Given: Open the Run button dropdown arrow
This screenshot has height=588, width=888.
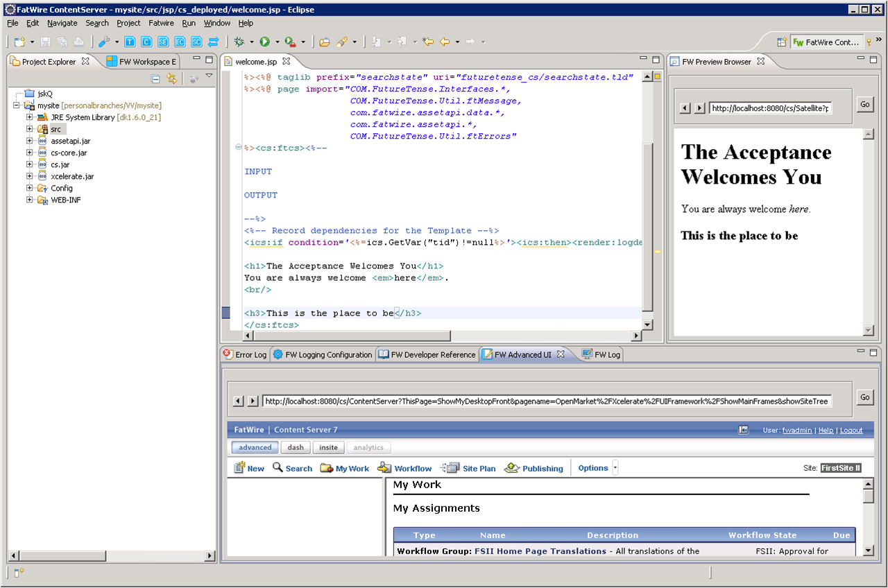Looking at the screenshot, I should tap(277, 42).
